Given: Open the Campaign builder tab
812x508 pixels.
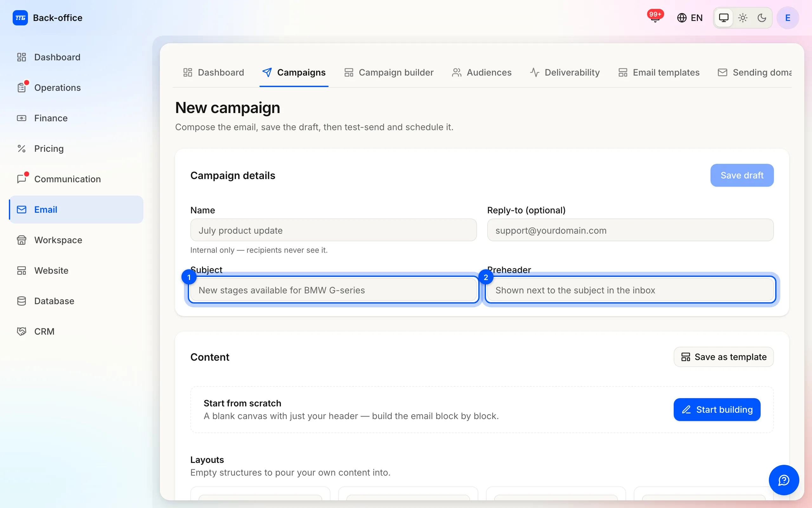Looking at the screenshot, I should pos(389,73).
